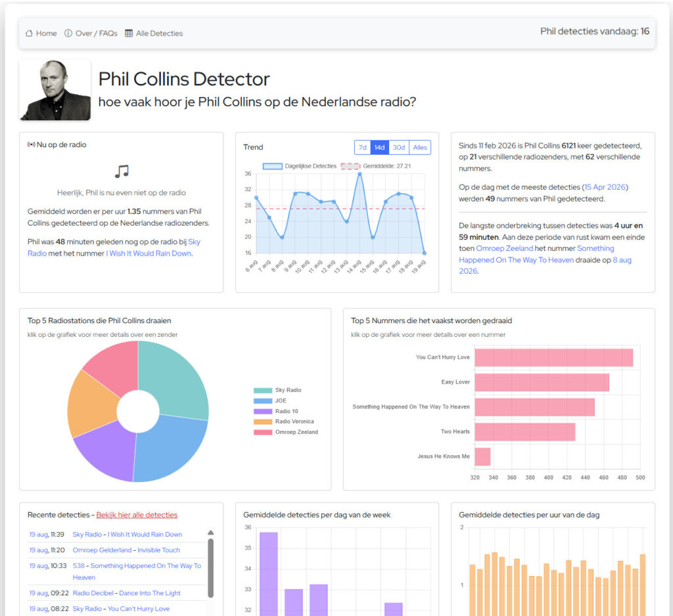Open Omroep Gelderland detection link
Viewport: 673px width, 616px height.
click(102, 550)
